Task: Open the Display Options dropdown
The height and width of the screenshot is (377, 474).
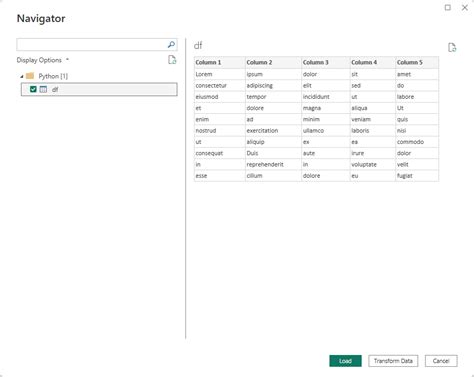Action: tap(43, 60)
